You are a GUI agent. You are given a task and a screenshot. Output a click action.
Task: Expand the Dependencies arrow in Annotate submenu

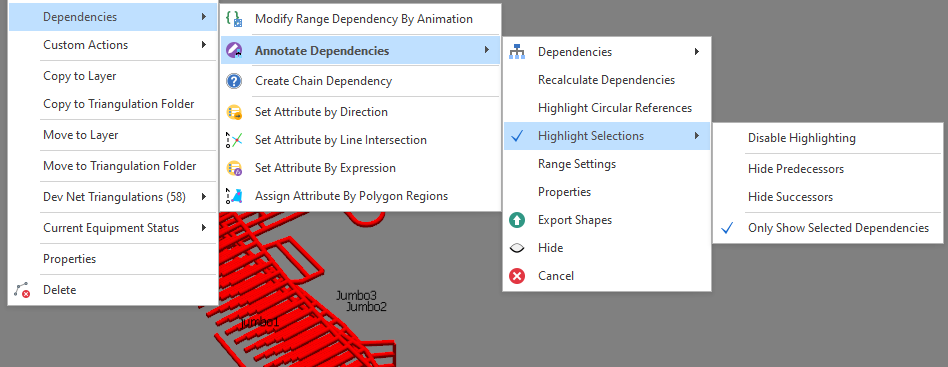(697, 52)
